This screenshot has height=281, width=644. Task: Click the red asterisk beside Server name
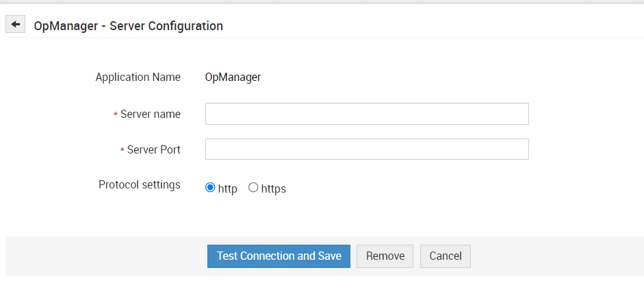116,115
